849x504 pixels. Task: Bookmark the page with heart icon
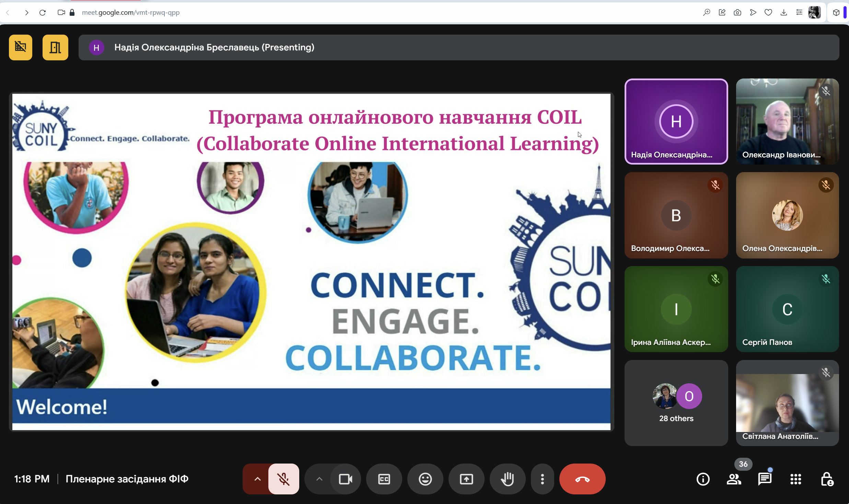(768, 13)
